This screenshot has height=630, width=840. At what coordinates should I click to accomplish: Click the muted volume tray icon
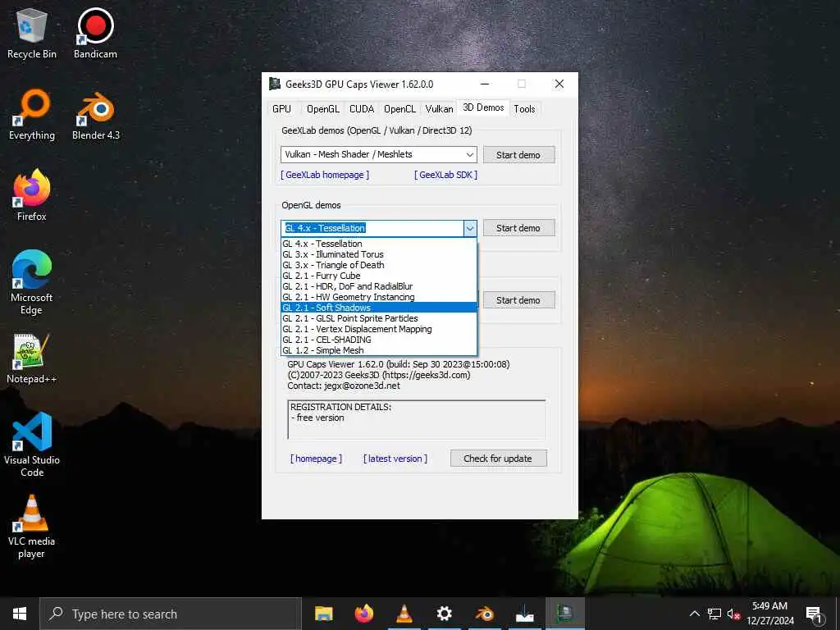(x=733, y=614)
